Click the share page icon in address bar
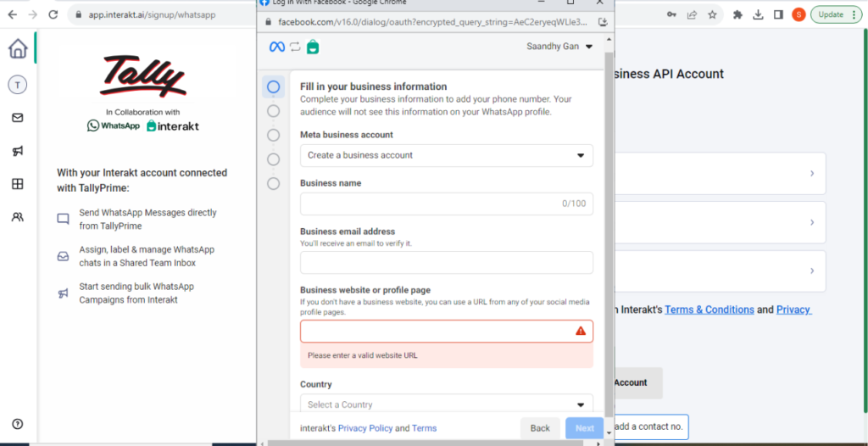The image size is (868, 446). 692,15
